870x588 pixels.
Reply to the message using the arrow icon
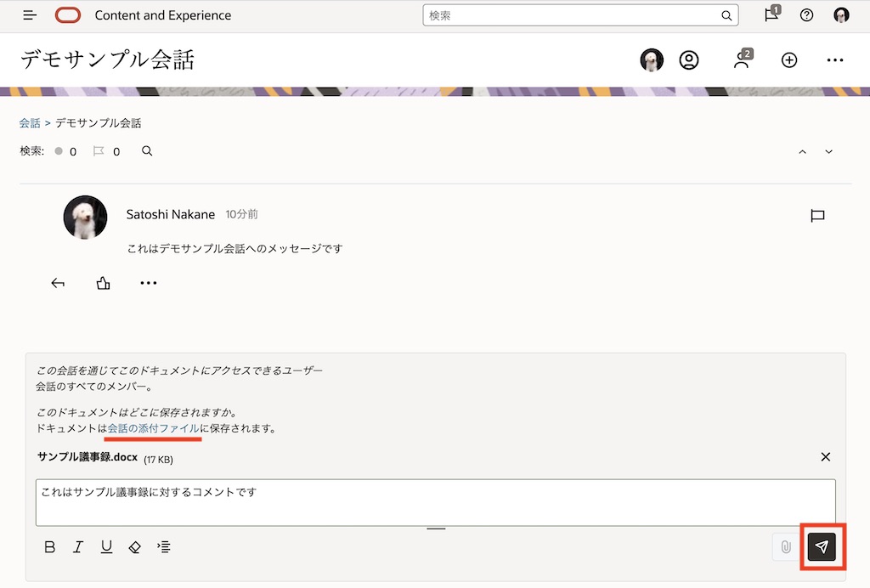click(x=58, y=283)
